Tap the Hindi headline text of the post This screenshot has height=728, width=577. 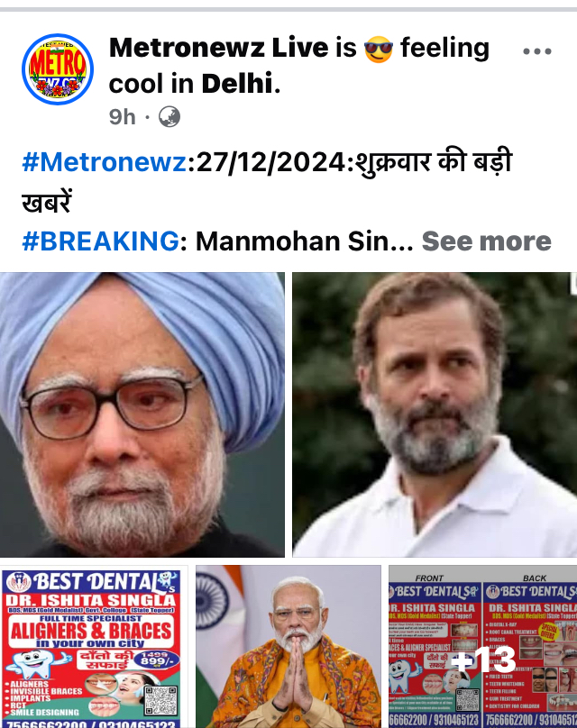pyautogui.click(x=267, y=182)
